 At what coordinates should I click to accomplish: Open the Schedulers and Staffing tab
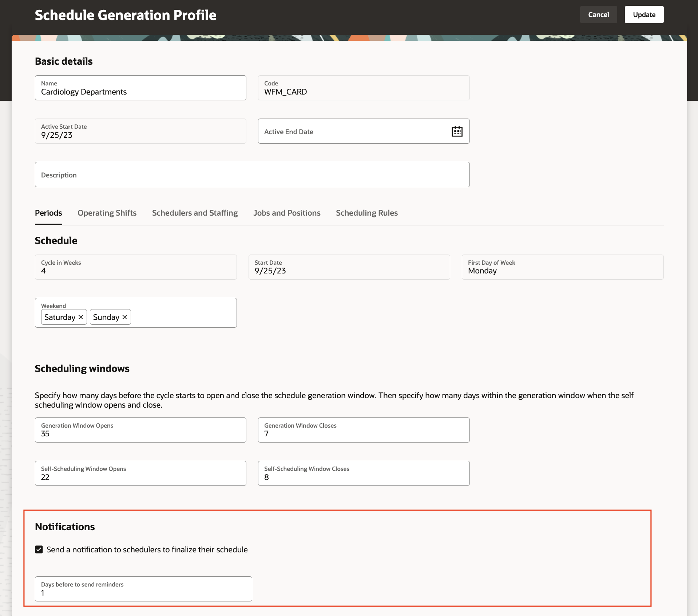coord(195,213)
